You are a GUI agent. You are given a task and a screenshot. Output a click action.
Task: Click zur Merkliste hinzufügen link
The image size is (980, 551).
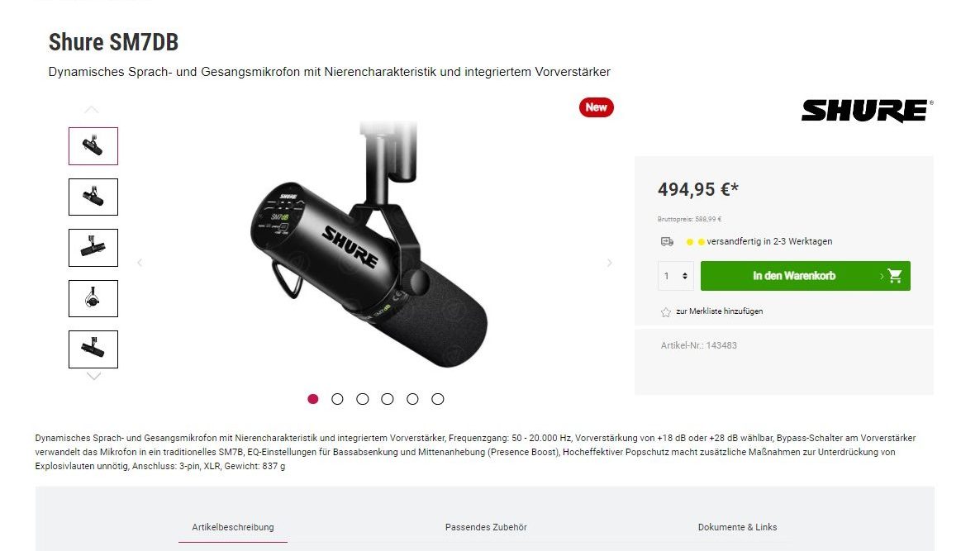point(720,311)
